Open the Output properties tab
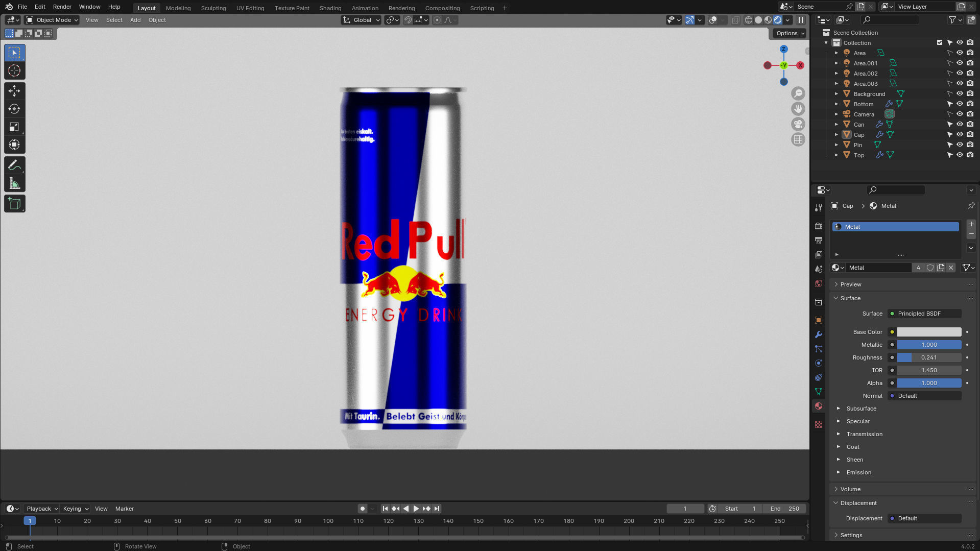Viewport: 980px width, 551px height. click(x=819, y=241)
